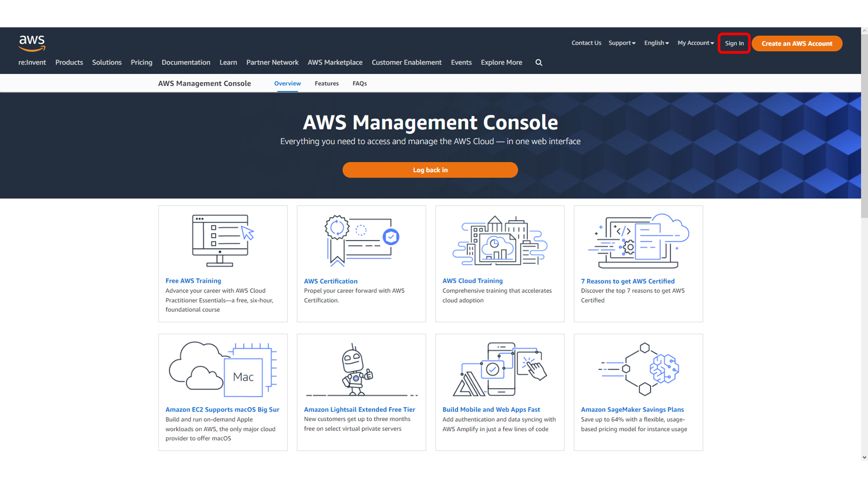The width and height of the screenshot is (868, 488).
Task: Open AWS Certification title link
Action: pyautogui.click(x=330, y=281)
